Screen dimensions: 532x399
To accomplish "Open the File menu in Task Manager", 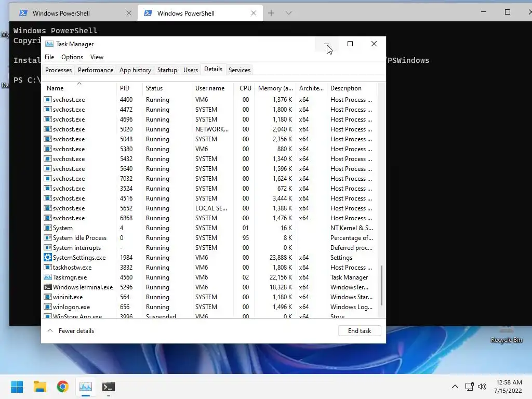I will 49,57.
